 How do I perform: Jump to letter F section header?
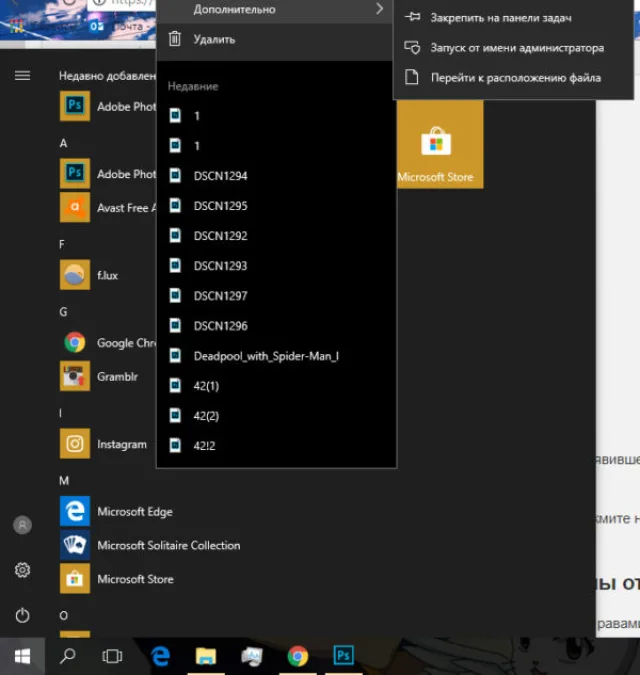pyautogui.click(x=62, y=245)
